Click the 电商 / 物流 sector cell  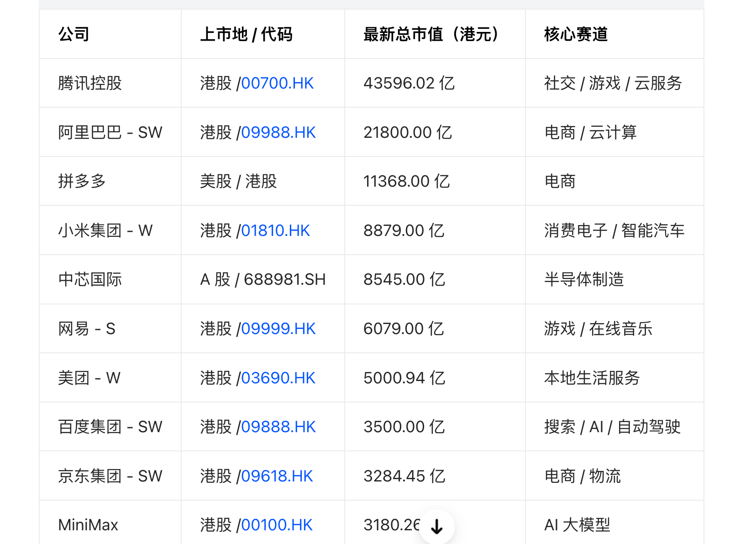(614, 476)
